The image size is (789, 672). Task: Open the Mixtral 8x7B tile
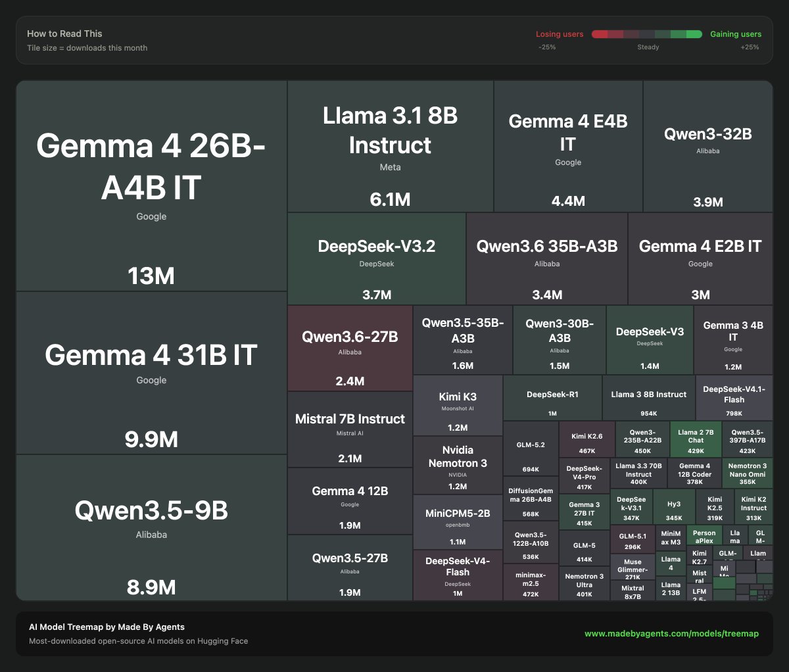[x=633, y=590]
